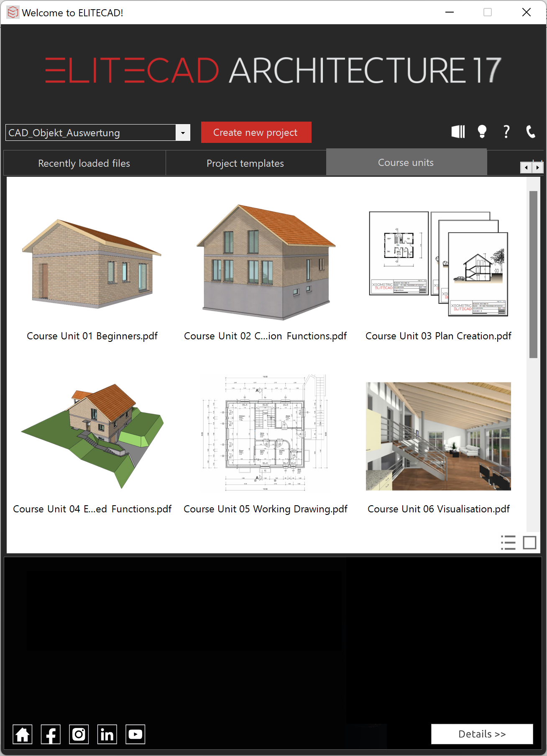Image resolution: width=547 pixels, height=756 pixels.
Task: Switch to large thumbnail view icon
Action: (x=529, y=542)
